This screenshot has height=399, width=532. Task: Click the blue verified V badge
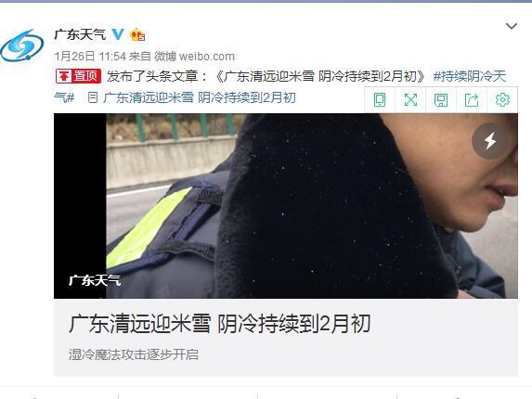coord(118,34)
